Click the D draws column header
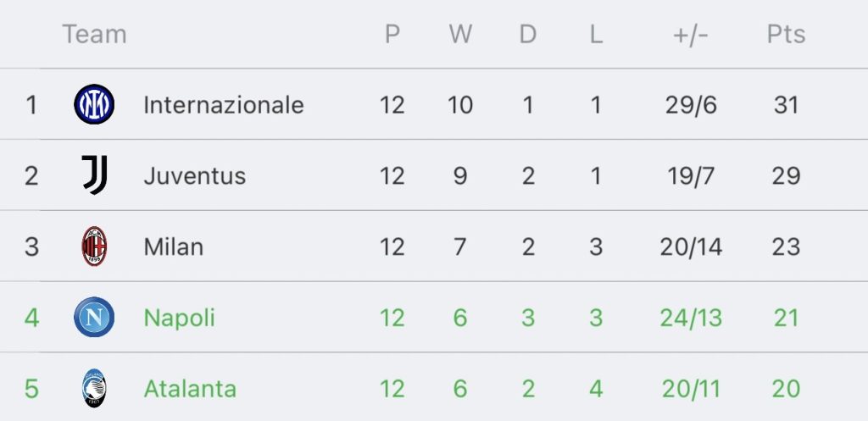 pos(528,34)
